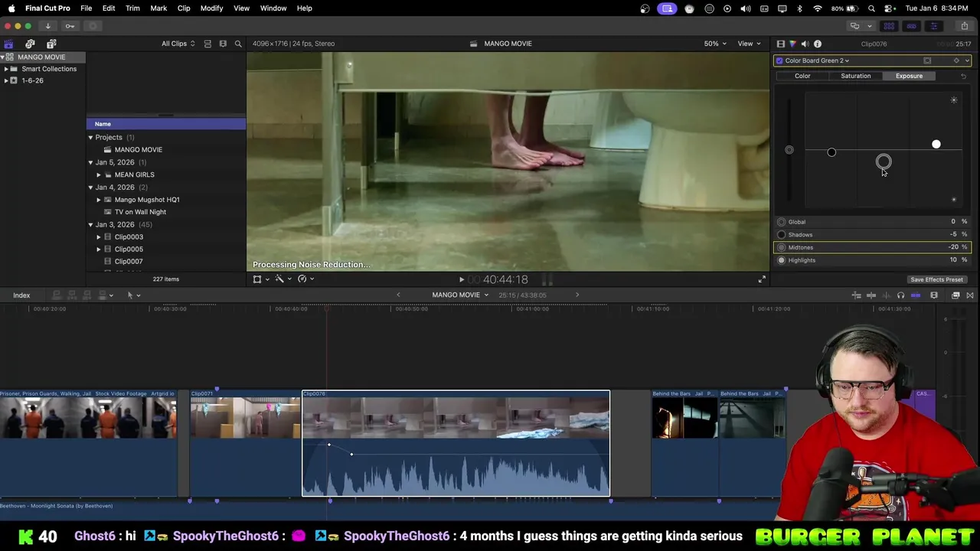Click the Midtones exposure puck
Image resolution: width=980 pixels, height=551 pixels.
tap(884, 161)
